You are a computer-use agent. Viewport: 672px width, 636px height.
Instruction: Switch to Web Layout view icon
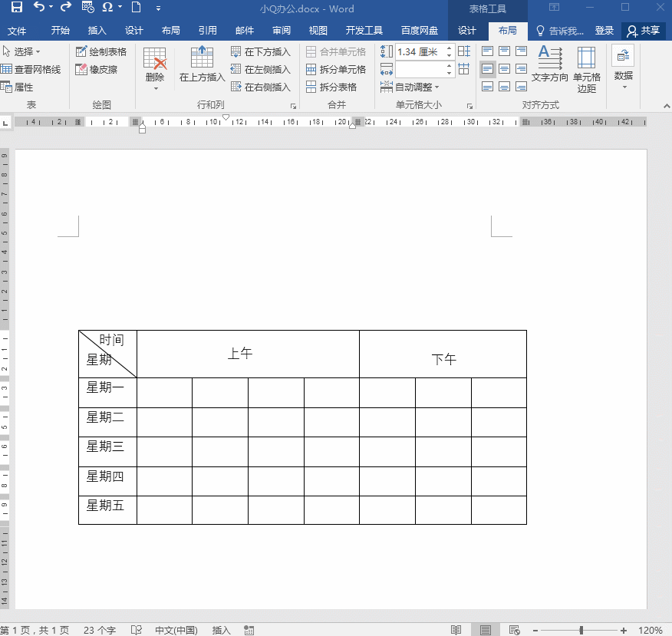tap(514, 630)
